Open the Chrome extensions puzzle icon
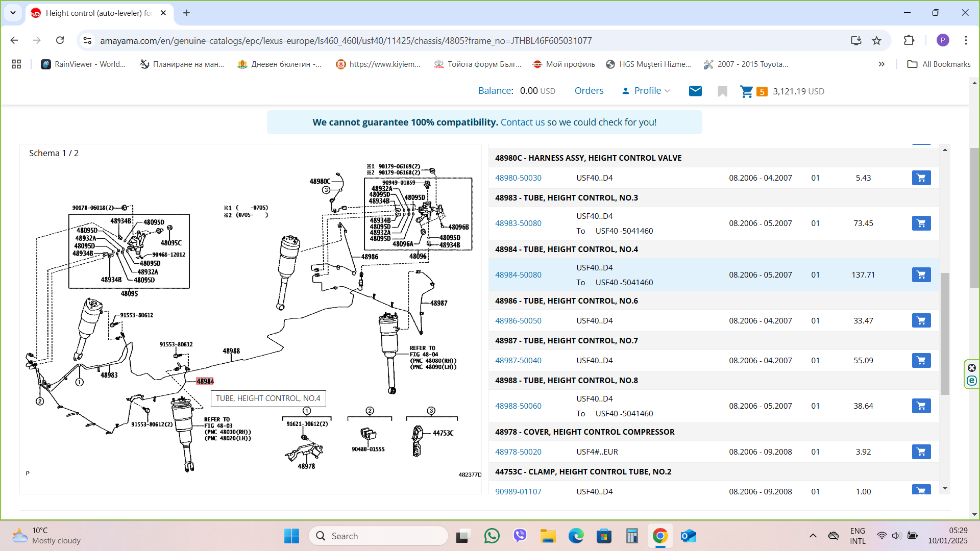 909,40
